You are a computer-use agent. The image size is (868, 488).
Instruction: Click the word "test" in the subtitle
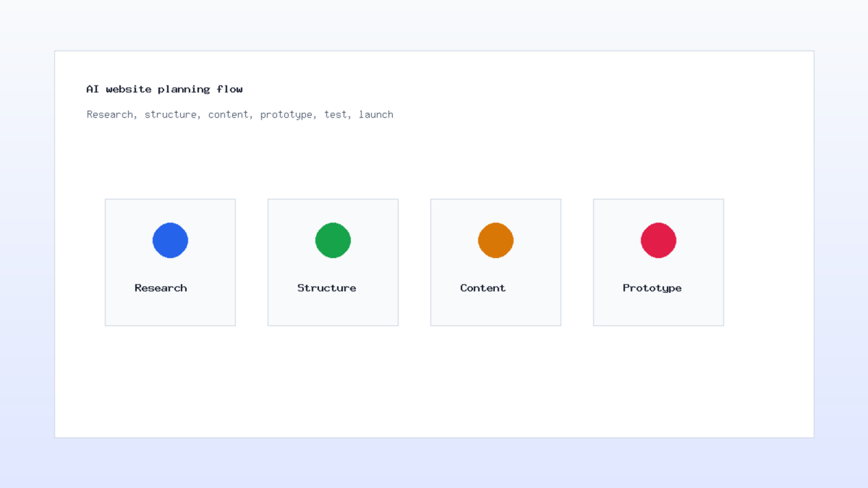335,114
